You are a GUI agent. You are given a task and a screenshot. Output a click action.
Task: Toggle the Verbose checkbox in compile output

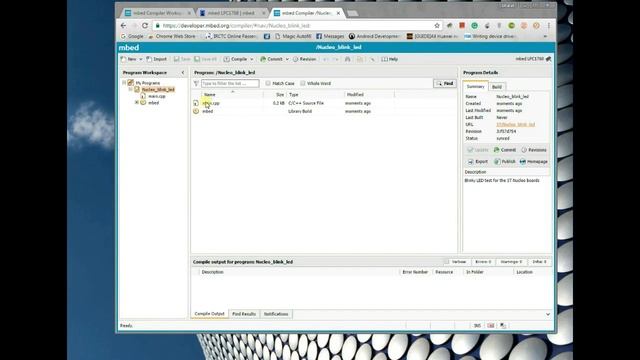click(447, 262)
